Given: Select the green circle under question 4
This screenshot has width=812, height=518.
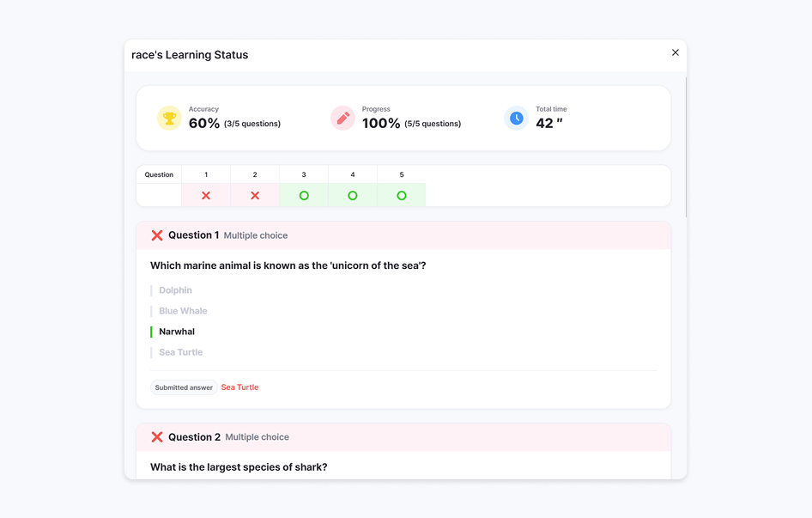Looking at the screenshot, I should [353, 196].
